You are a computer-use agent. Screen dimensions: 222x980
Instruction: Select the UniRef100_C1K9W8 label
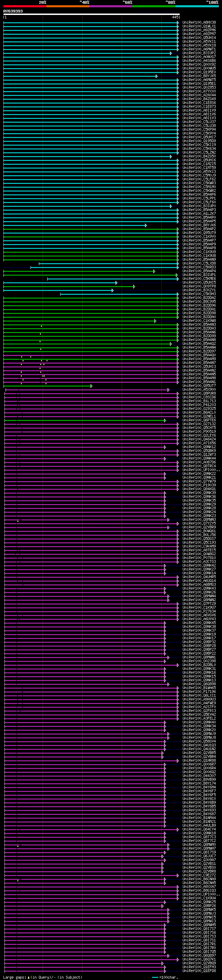[x=199, y=321]
